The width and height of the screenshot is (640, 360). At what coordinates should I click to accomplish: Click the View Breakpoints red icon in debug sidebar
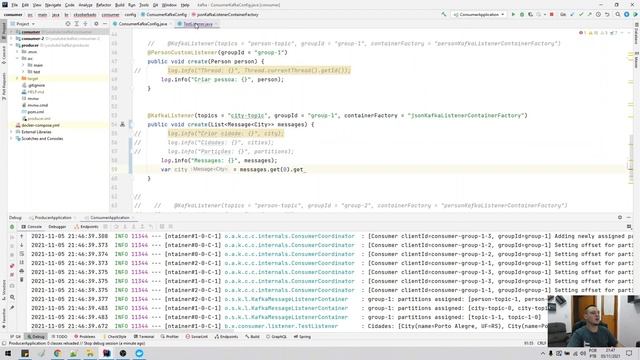pyautogui.click(x=12, y=266)
